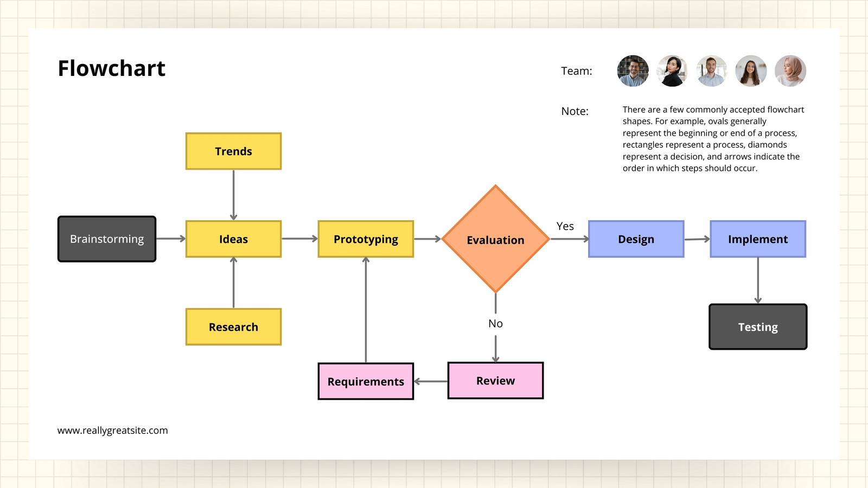Screen dimensions: 868x488
Task: Select the pink Requirements box
Action: coord(366,381)
